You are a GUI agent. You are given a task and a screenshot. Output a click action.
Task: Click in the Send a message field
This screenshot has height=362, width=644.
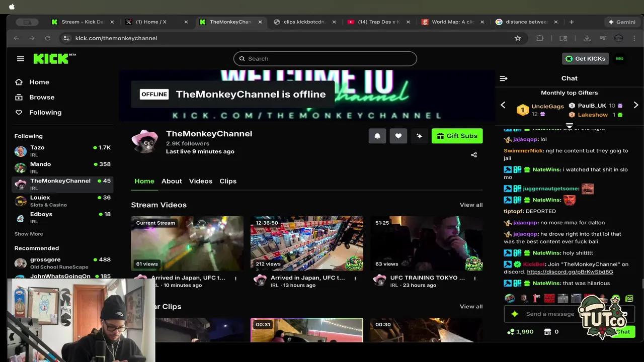(550, 314)
